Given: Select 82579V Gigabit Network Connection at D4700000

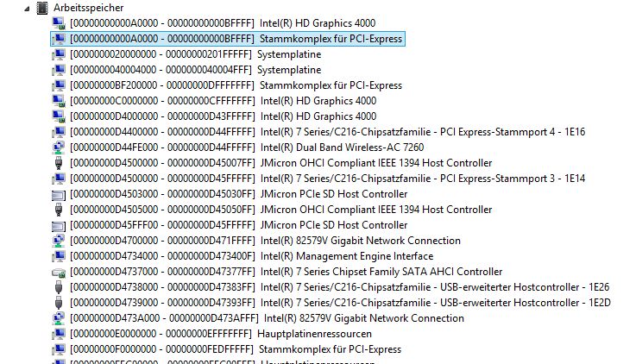Looking at the screenshot, I should point(265,241).
